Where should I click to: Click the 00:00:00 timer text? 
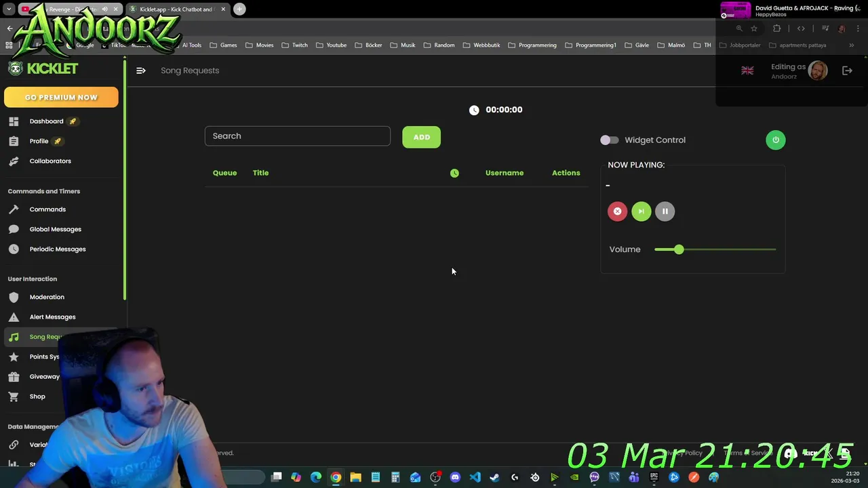(504, 110)
